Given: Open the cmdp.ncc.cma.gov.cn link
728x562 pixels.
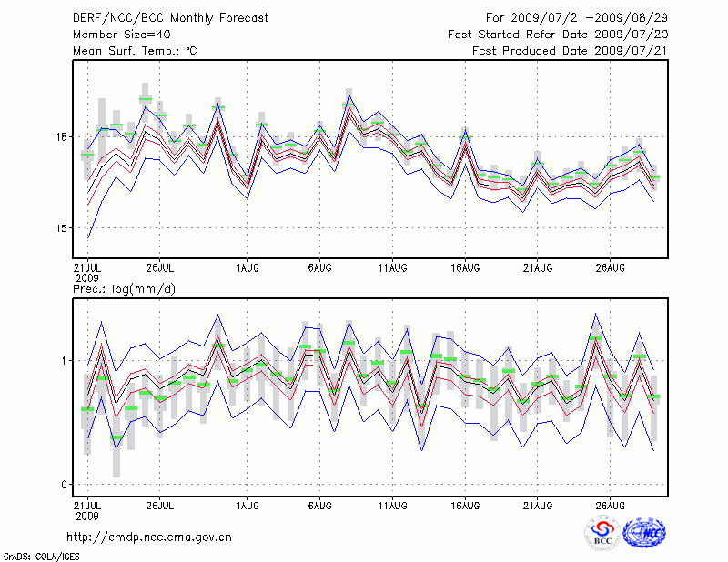Looking at the screenshot, I should 149,537.
